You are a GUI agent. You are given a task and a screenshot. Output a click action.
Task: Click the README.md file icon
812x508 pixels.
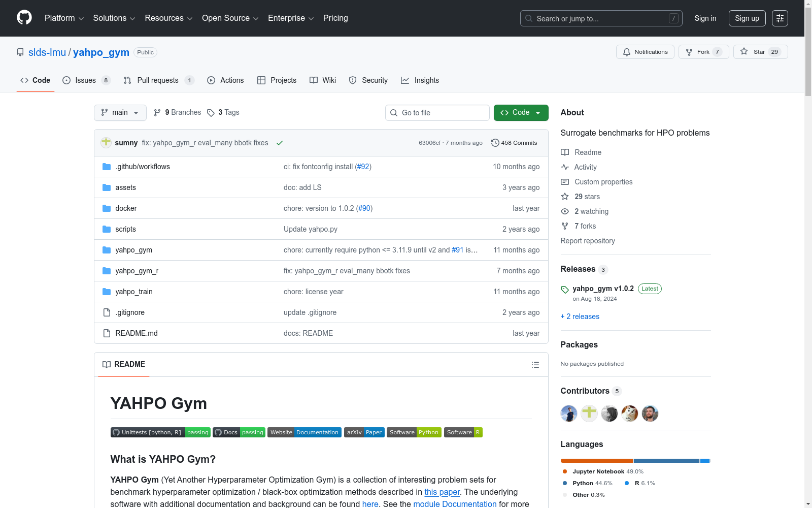click(x=107, y=333)
